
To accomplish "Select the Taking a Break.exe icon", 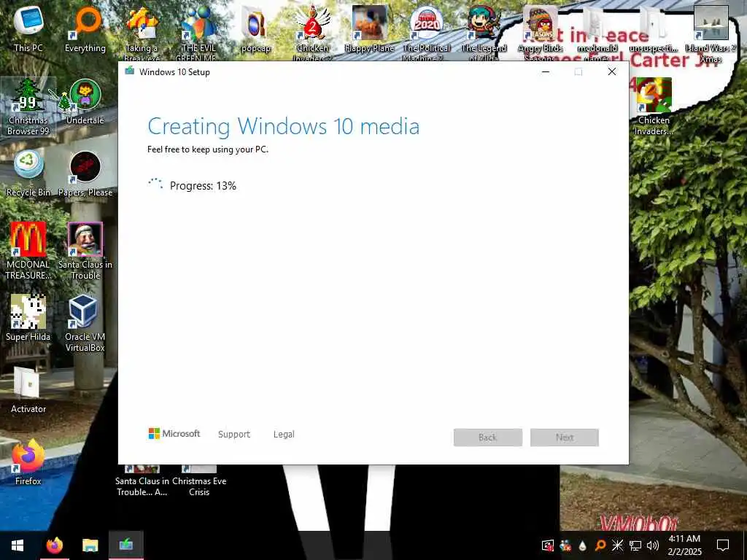I will click(142, 32).
